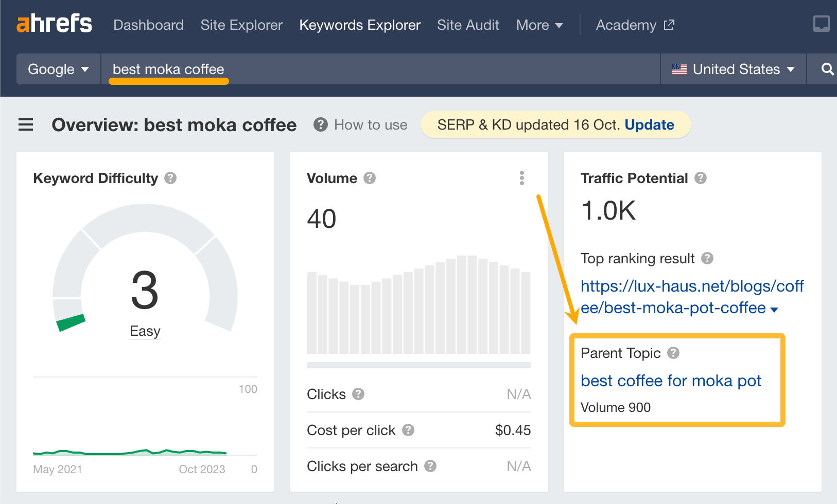The image size is (837, 504).
Task: Click the Ahrefs logo
Action: click(x=54, y=24)
